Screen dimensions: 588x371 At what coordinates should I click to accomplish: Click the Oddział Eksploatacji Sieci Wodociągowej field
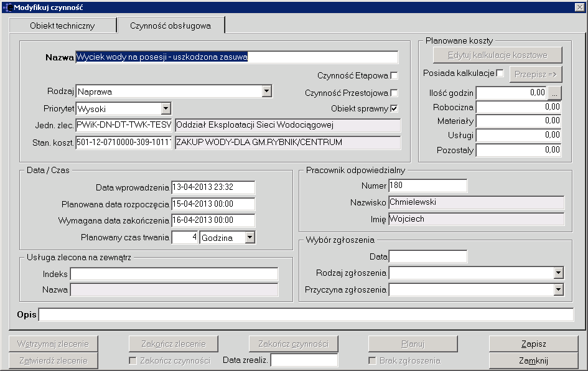click(x=287, y=125)
